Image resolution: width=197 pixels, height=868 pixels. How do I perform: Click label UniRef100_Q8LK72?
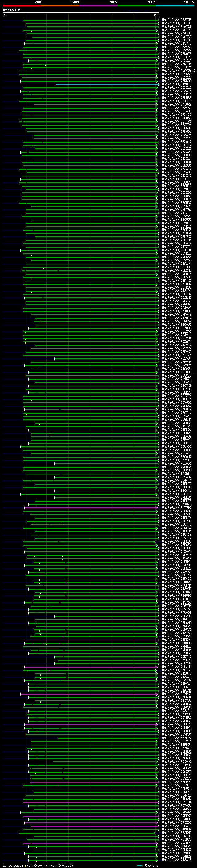tap(177, 392)
